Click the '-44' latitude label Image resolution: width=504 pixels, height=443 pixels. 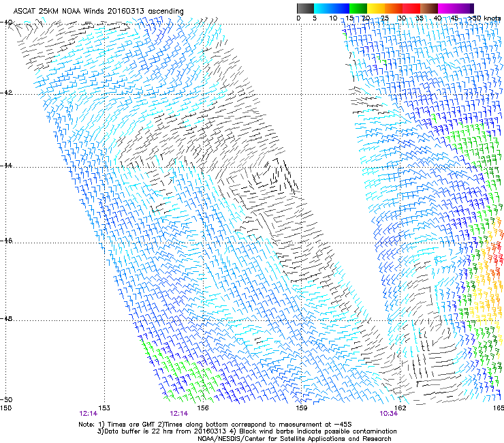(x=7, y=166)
